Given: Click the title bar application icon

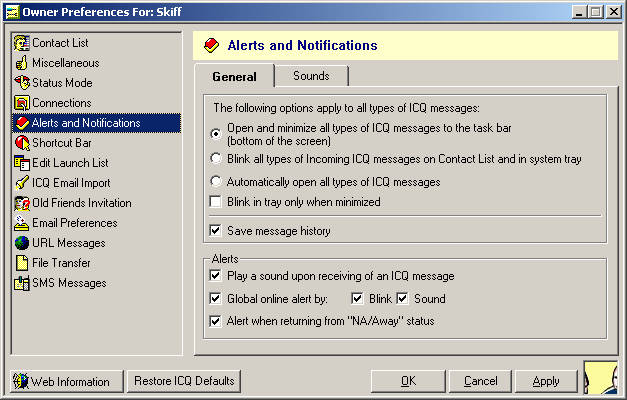Looking at the screenshot, I should point(12,12).
